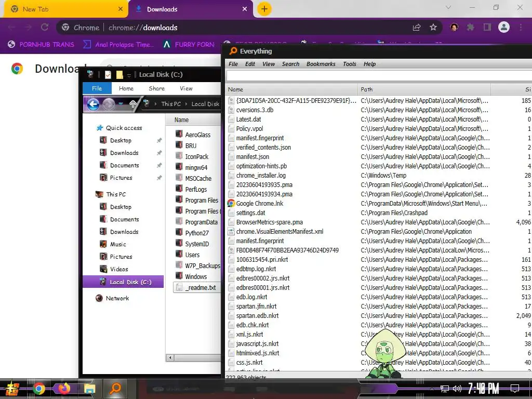Close the Downloads tab
Viewport: 532px width, 399px height.
coord(245,9)
